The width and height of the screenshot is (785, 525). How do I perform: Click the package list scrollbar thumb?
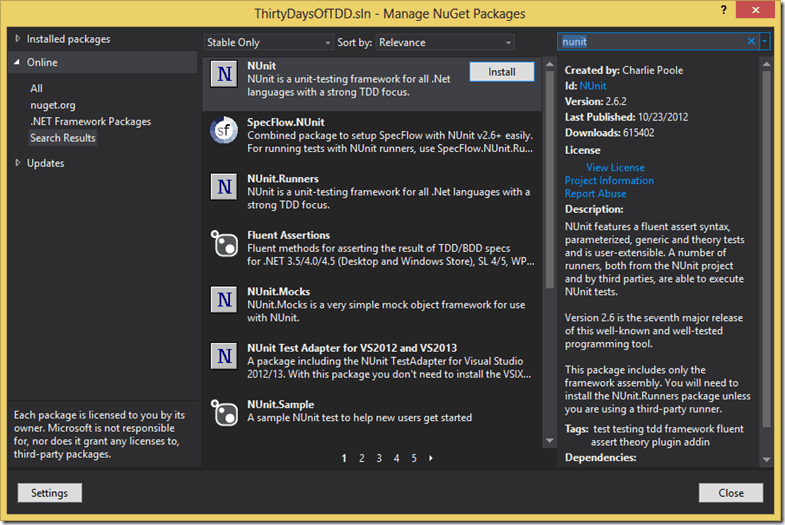pyautogui.click(x=549, y=180)
